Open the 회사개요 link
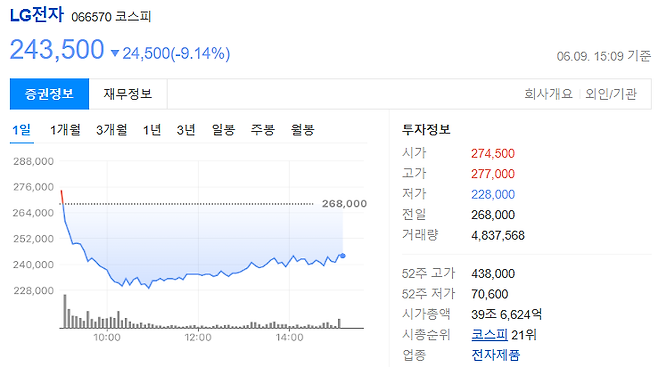658x367 pixels. point(548,94)
